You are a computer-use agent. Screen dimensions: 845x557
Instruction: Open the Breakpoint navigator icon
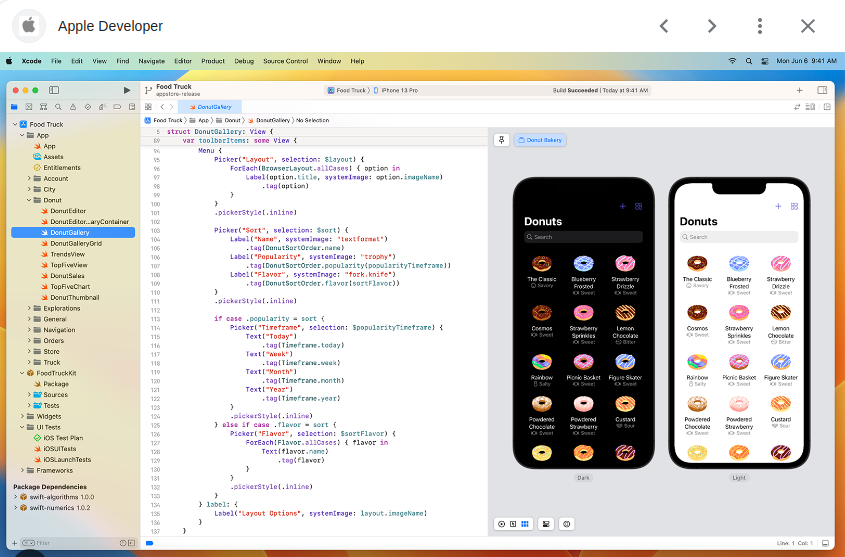click(116, 107)
